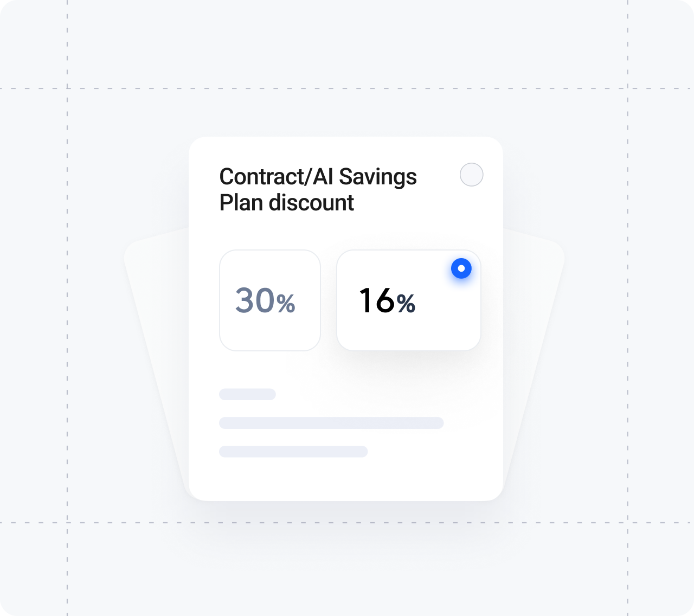694x616 pixels.
Task: Click the medium-length bottom placeholder bar
Action: click(293, 451)
